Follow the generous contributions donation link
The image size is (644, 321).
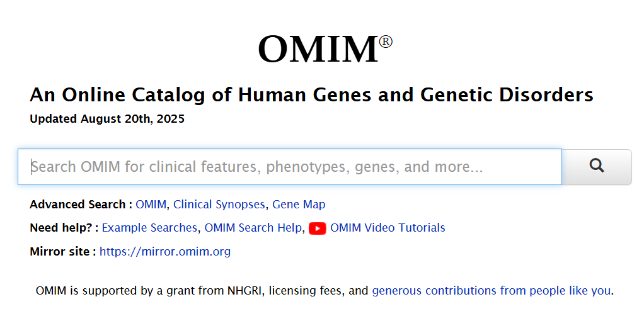(x=491, y=291)
